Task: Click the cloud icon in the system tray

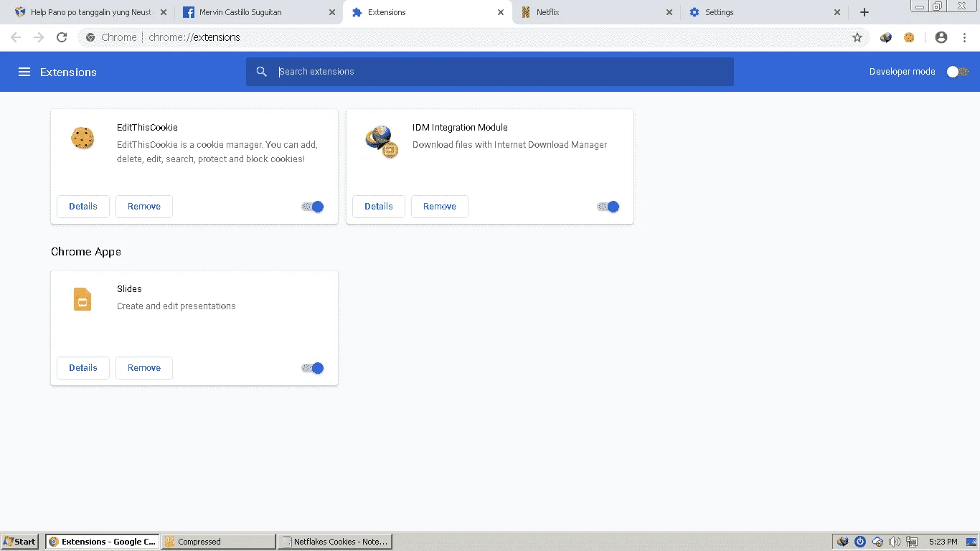Action: (877, 542)
